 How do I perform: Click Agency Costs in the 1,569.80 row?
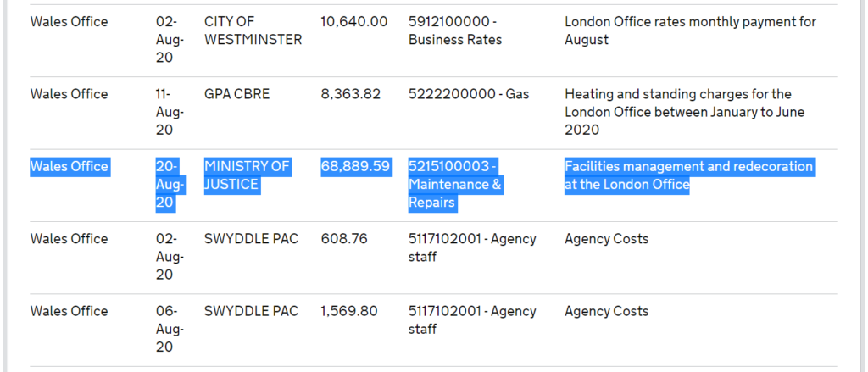[x=606, y=311]
